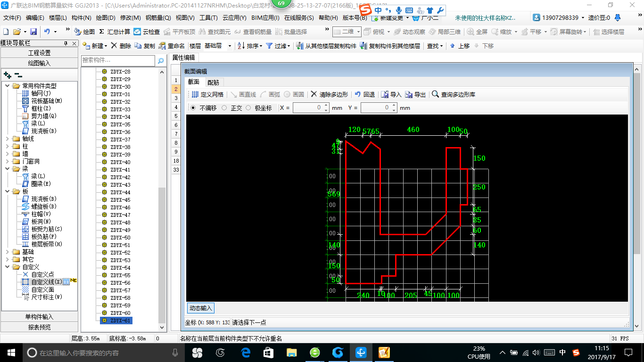
Task: Select ZDYX-45 in component list
Action: [x=120, y=200]
